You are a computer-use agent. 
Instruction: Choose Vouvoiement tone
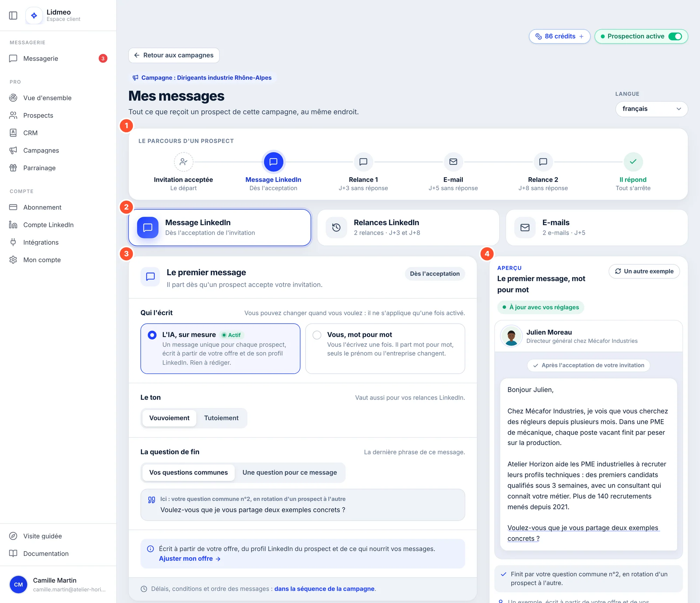[169, 418]
